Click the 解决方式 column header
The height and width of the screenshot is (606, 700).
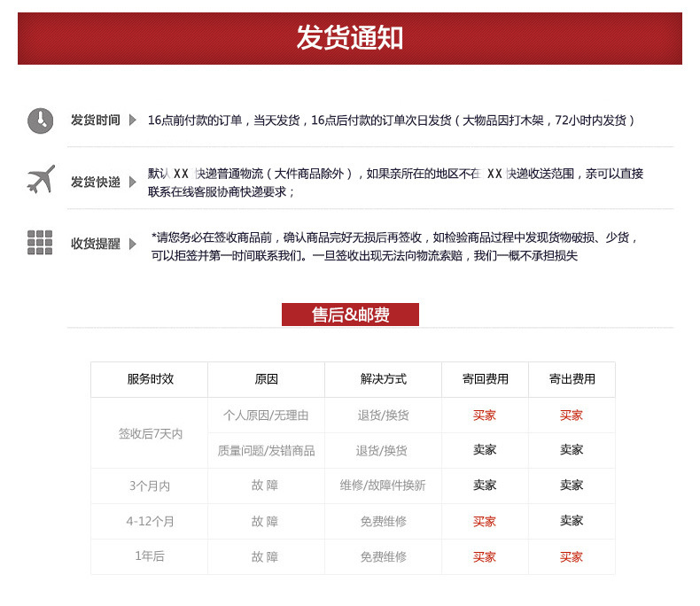point(384,379)
